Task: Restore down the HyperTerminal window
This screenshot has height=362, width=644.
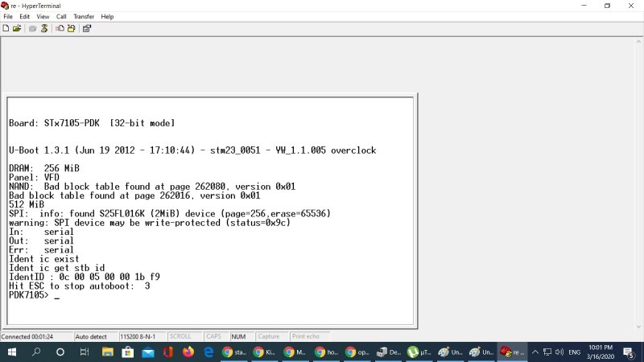Action: 608,6
